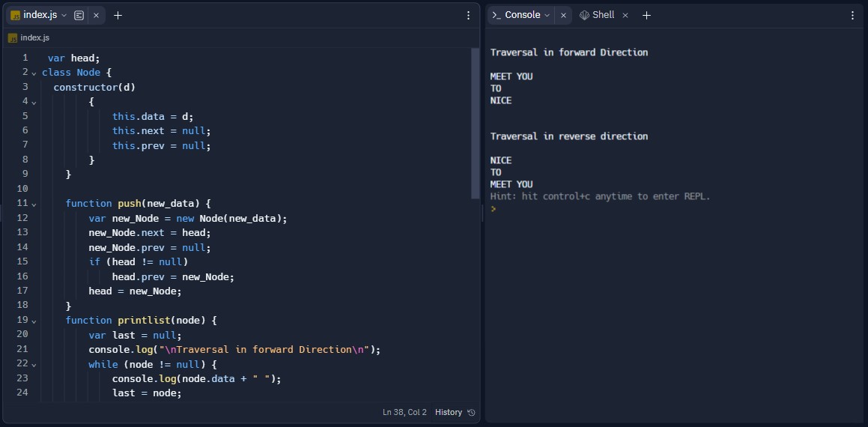
Task: Open the History button
Action: (455, 412)
